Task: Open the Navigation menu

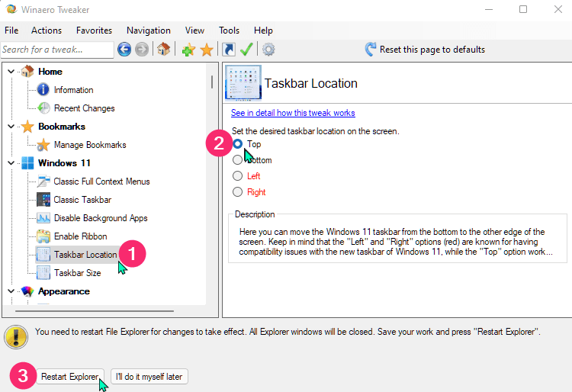Action: coord(149,31)
